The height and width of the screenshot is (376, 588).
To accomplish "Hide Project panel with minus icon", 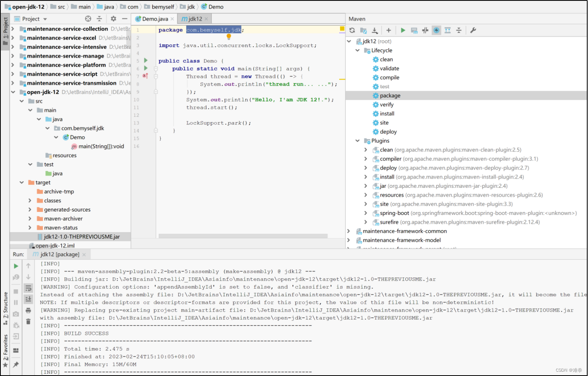I will [x=125, y=19].
